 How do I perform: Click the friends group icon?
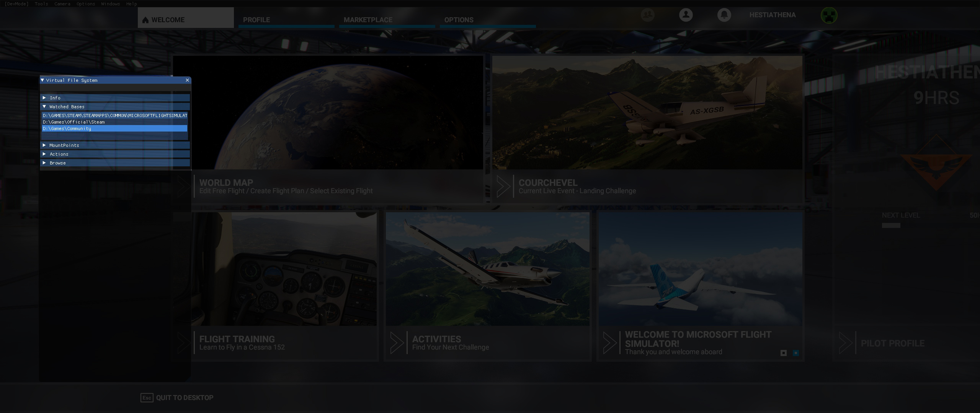pyautogui.click(x=647, y=15)
